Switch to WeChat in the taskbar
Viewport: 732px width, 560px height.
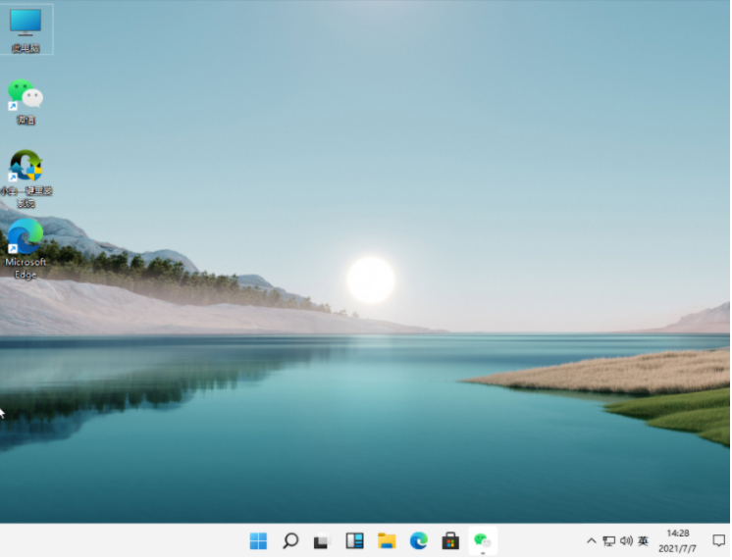482,540
